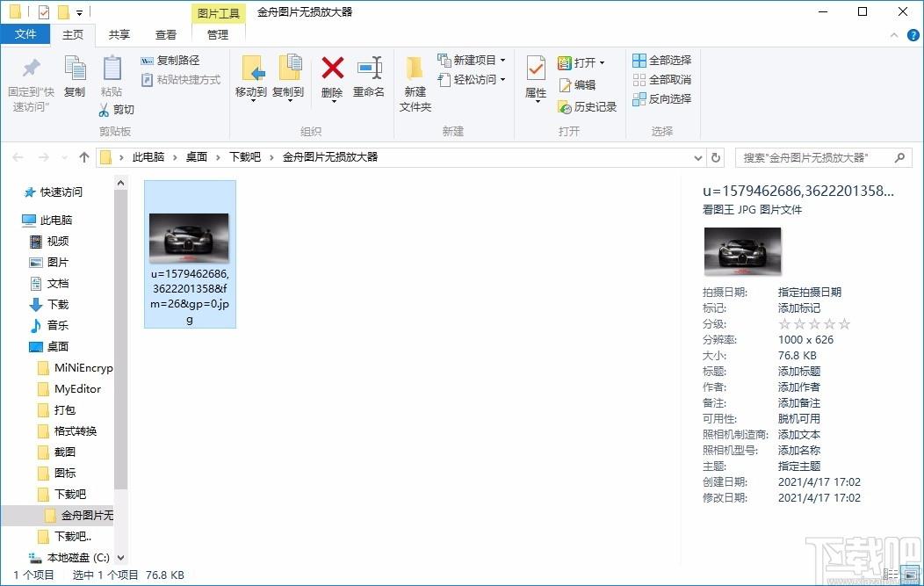Expand the Move To (移动到) dropdown
The width and height of the screenshot is (924, 586).
pos(251,100)
